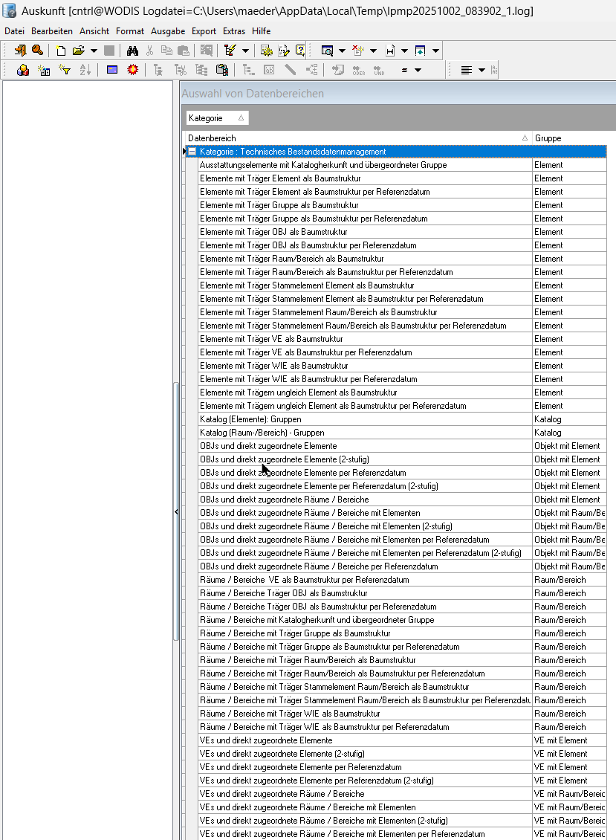Click the binoculars search icon
The width and height of the screenshot is (616, 840).
point(132,51)
